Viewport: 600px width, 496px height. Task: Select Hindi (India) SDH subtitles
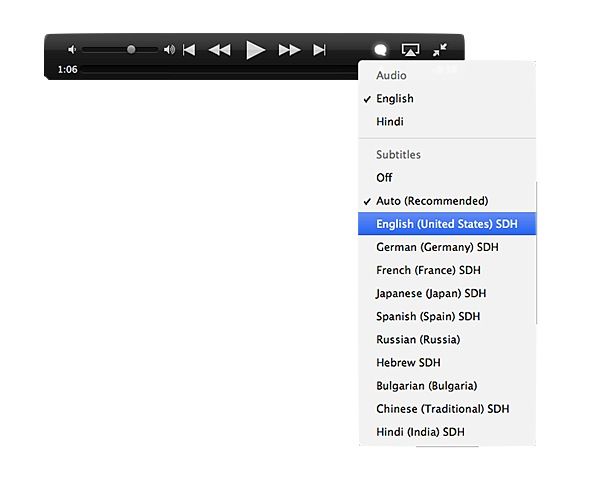click(447, 432)
